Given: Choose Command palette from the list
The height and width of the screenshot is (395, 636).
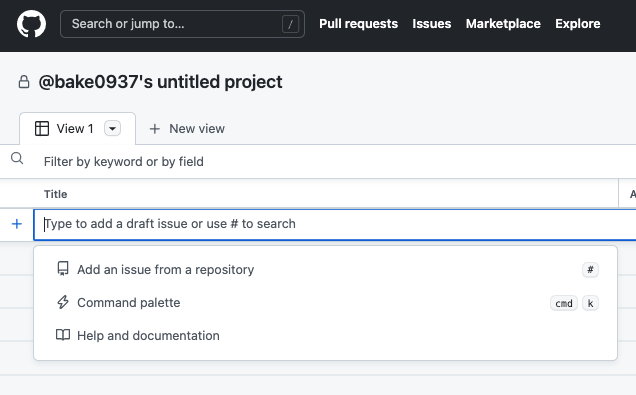Looking at the screenshot, I should click(325, 303).
